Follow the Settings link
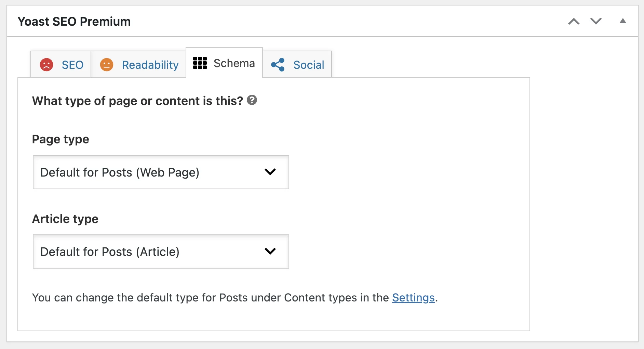Image resolution: width=644 pixels, height=349 pixels. click(413, 298)
